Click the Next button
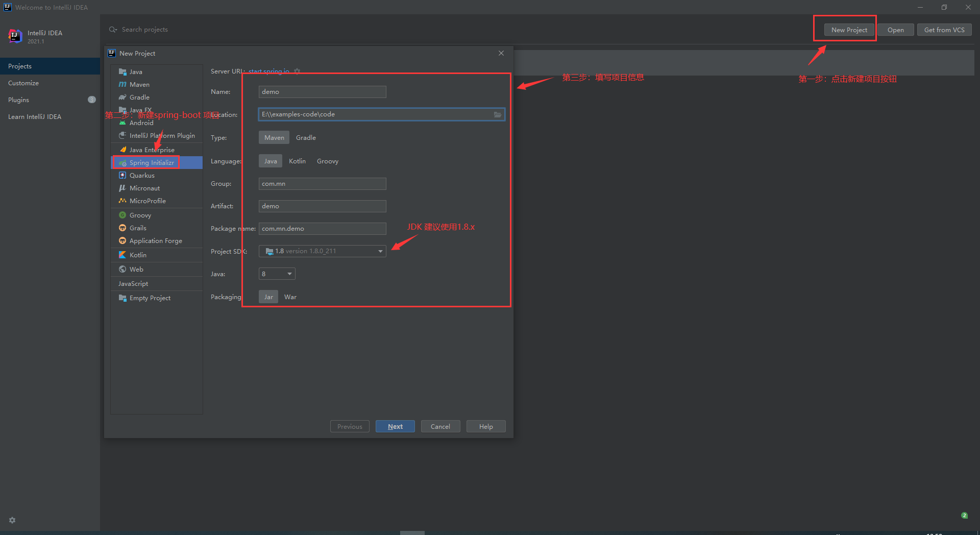This screenshot has width=980, height=535. pos(395,427)
